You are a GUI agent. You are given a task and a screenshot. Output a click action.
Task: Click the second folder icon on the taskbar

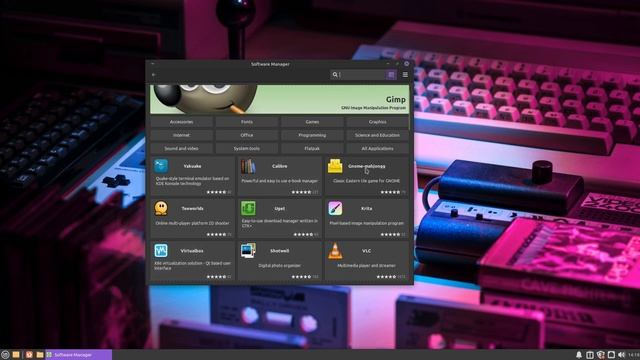tap(40, 355)
